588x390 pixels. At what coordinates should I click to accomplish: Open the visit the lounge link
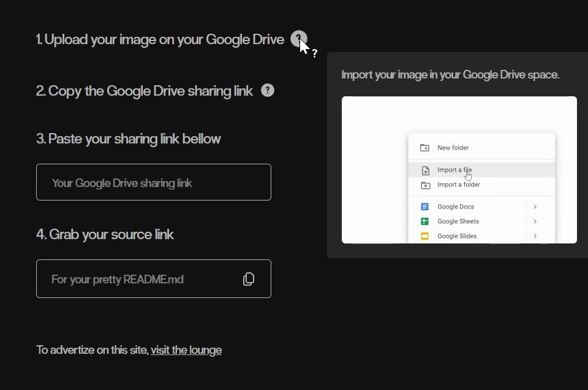click(x=186, y=350)
